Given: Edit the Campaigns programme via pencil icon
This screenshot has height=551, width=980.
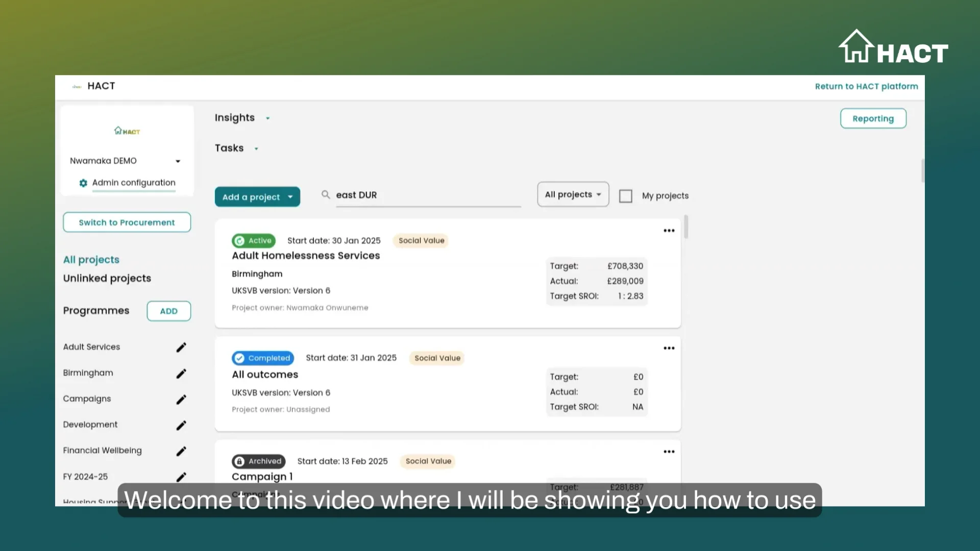Looking at the screenshot, I should [181, 399].
